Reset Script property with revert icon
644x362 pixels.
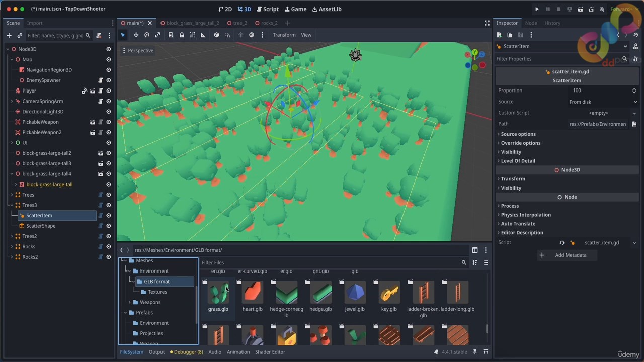[x=562, y=243]
